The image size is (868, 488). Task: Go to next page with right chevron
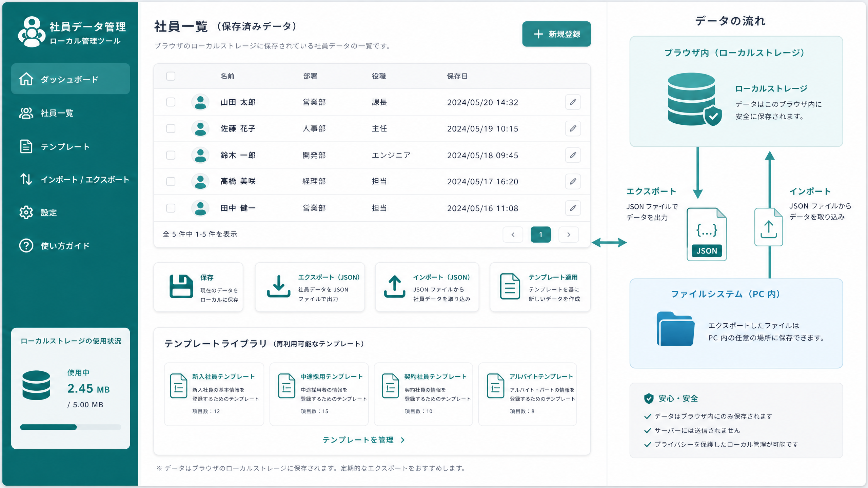tap(569, 235)
